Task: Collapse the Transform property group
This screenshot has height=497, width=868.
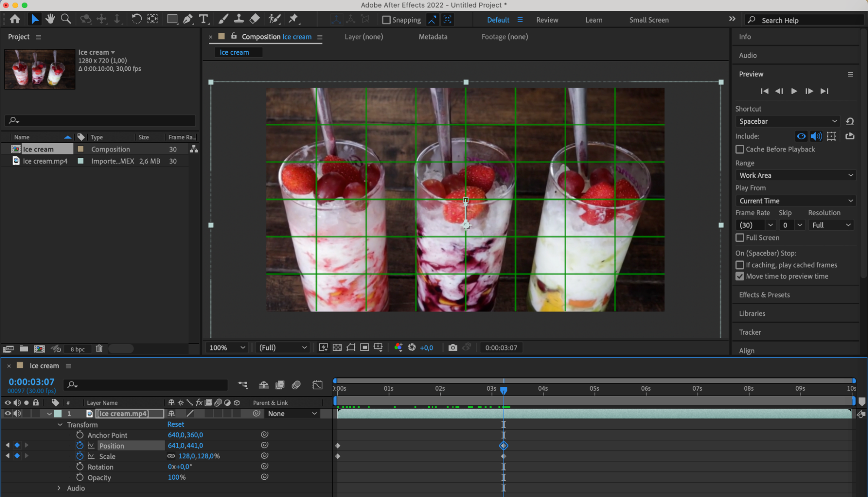Action: (60, 425)
